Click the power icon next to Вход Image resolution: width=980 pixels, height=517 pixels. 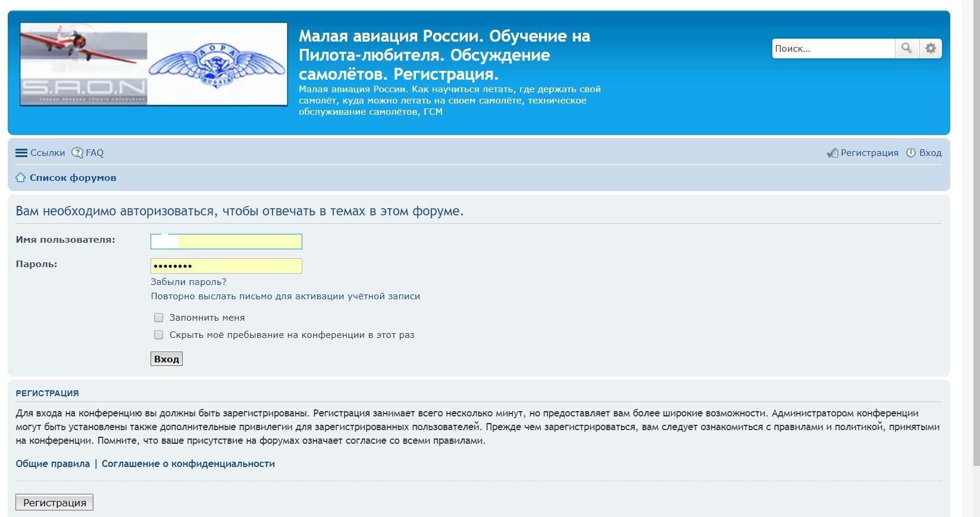910,153
